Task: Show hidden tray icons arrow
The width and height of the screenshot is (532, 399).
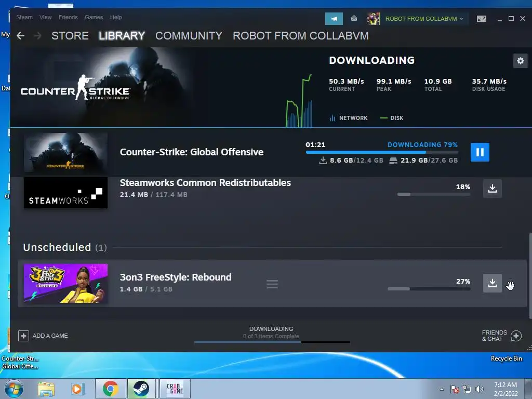Action: point(442,389)
